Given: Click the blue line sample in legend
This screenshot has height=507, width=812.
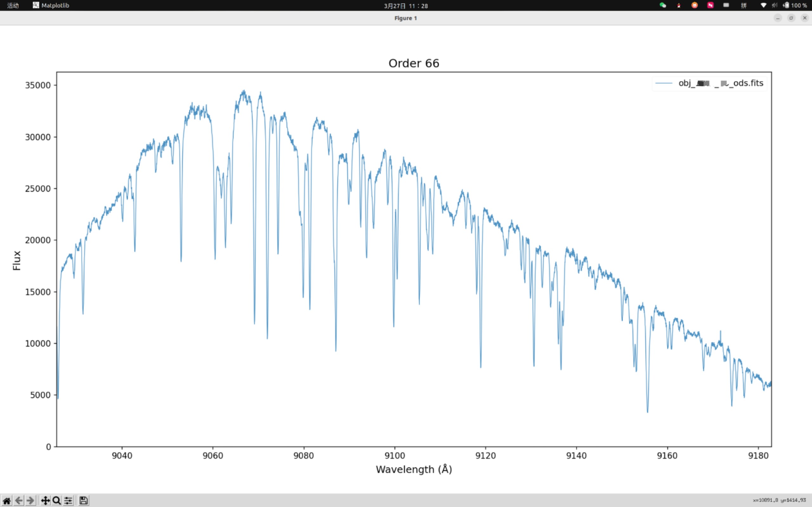Looking at the screenshot, I should (664, 83).
